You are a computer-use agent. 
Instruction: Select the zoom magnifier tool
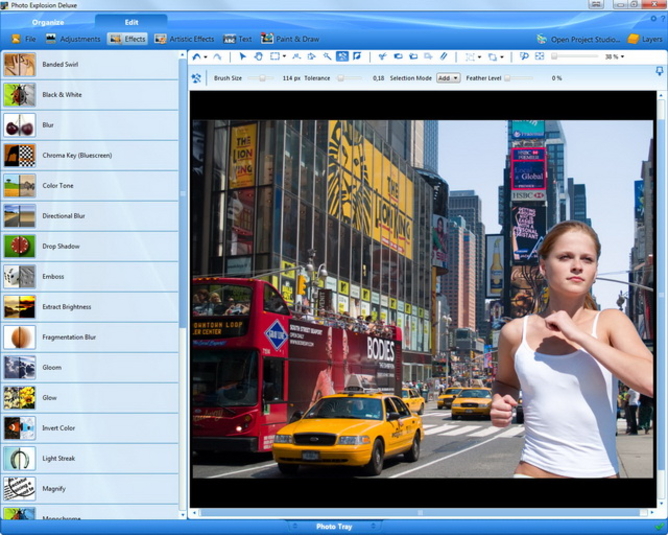click(327, 57)
